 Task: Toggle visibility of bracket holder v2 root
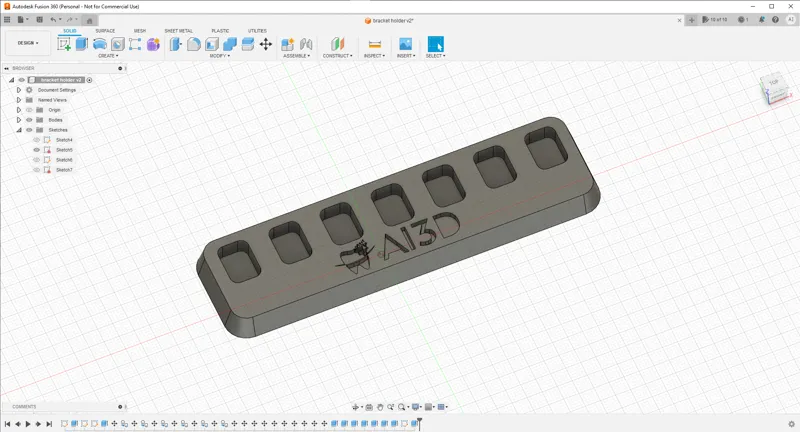coord(22,80)
